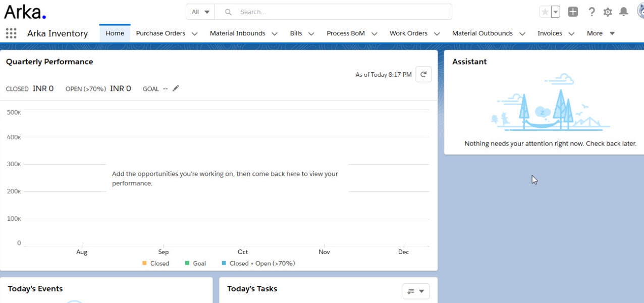The width and height of the screenshot is (644, 303).
Task: Click the Assistant card heading
Action: click(469, 62)
